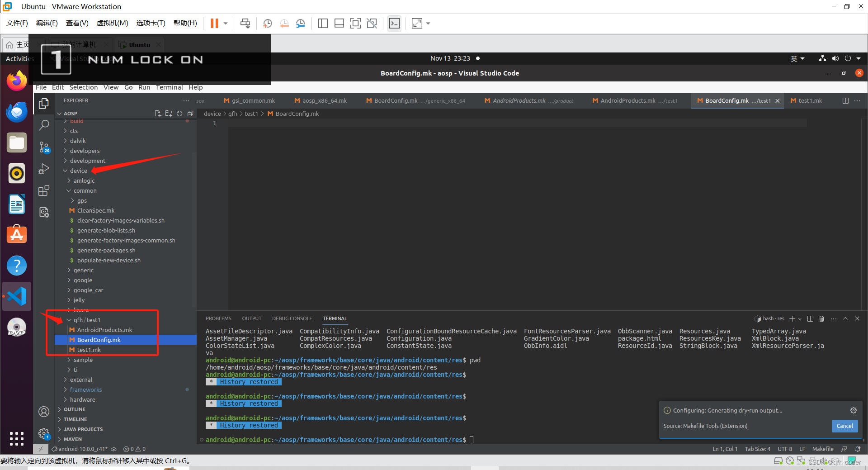Switch to DEBUG CONSOLE panel tab
The image size is (868, 470).
click(x=292, y=318)
